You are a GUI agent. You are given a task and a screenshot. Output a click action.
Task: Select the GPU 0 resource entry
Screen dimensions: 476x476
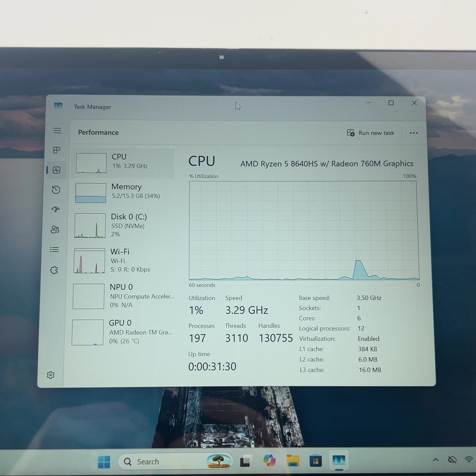(121, 332)
